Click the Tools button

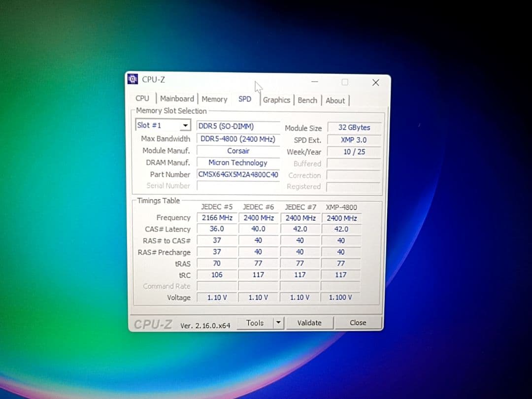[x=255, y=323]
